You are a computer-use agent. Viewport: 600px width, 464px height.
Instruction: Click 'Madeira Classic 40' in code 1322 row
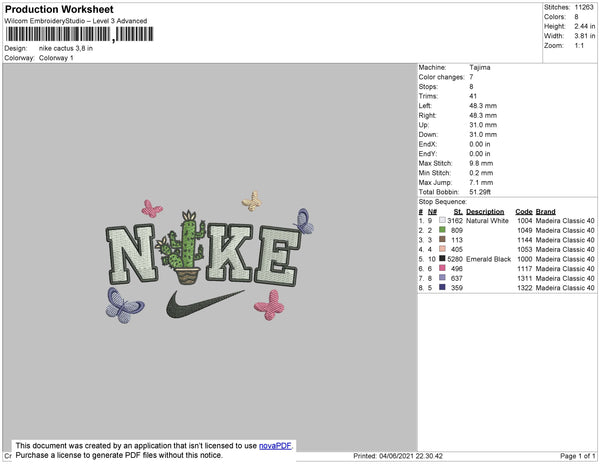coord(565,288)
